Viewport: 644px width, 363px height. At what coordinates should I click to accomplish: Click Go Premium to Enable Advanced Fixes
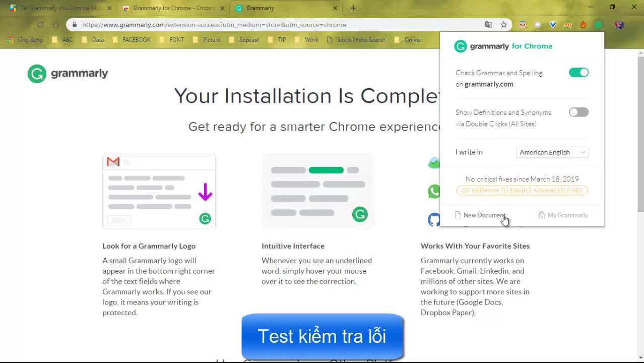522,191
